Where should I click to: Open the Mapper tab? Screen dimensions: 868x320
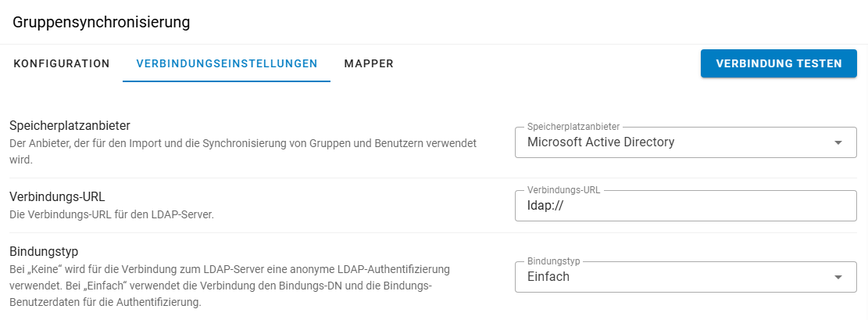point(369,64)
